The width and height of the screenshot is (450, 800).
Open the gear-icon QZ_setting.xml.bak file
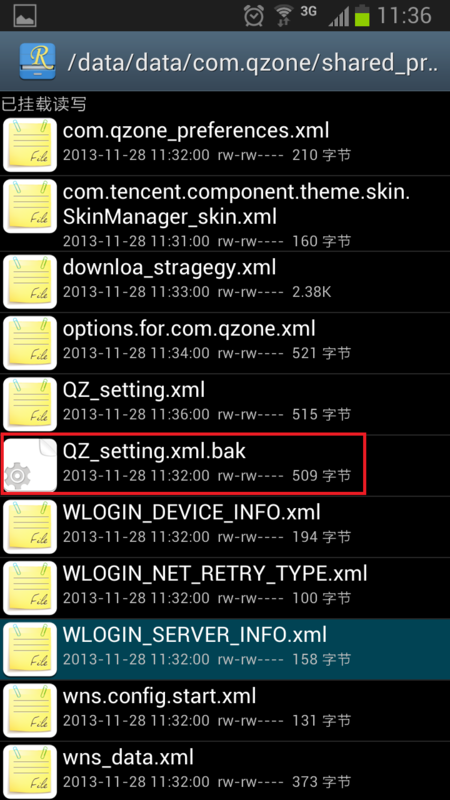[225, 464]
